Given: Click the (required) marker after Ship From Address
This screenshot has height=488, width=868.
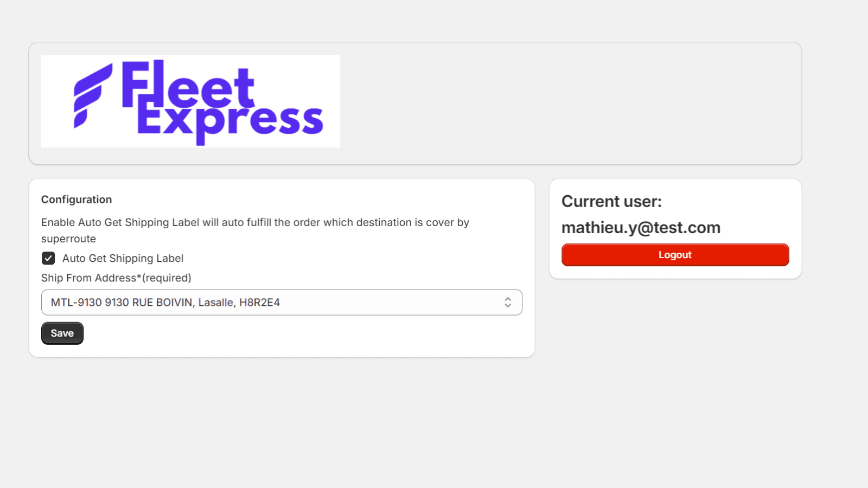Looking at the screenshot, I should [x=167, y=278].
